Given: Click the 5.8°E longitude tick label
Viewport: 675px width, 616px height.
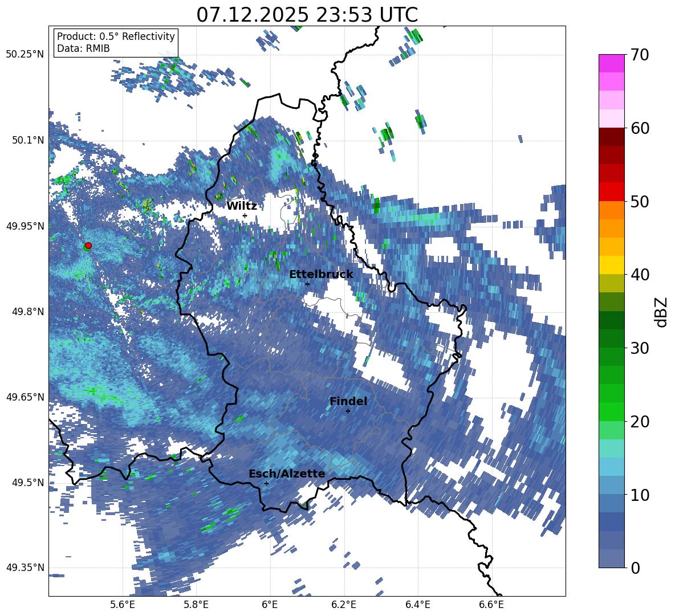Looking at the screenshot, I should coord(196,605).
